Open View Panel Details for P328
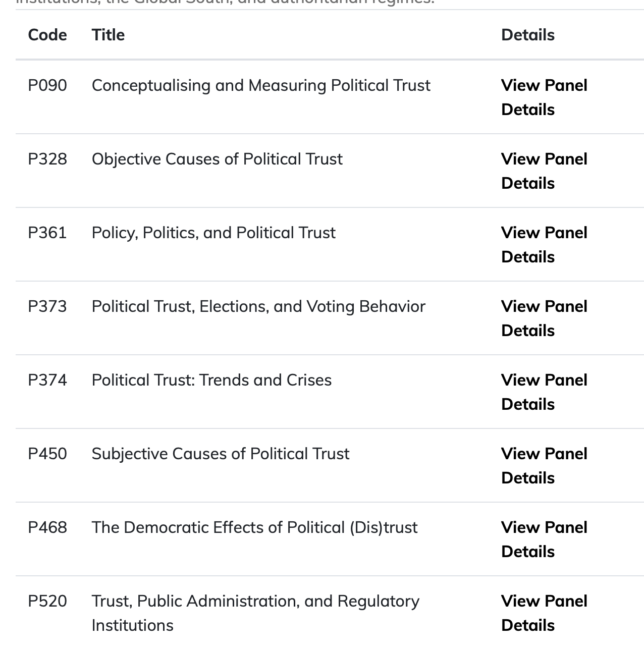The height and width of the screenshot is (651, 644). [x=544, y=171]
